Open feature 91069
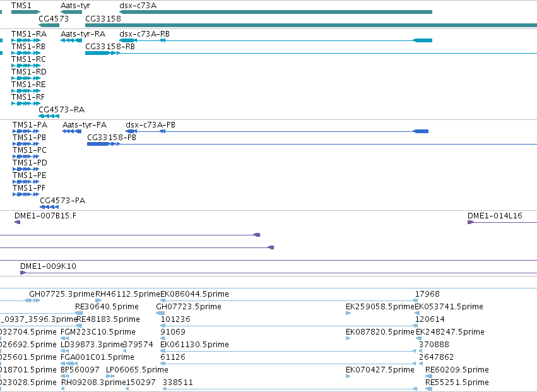537x392 pixels. point(173,332)
